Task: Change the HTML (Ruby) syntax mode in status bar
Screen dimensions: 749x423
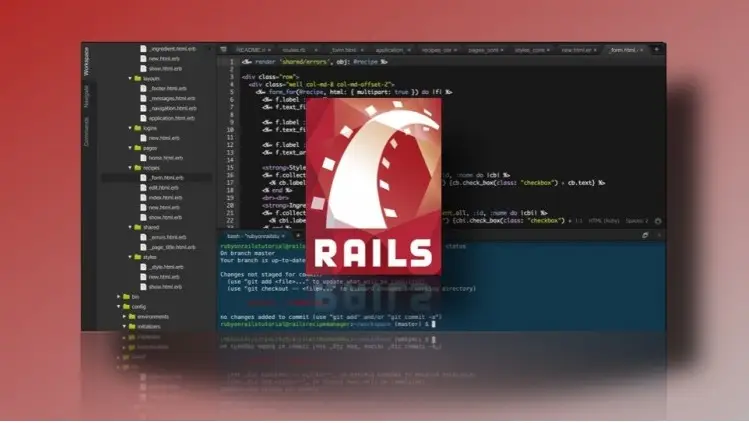Action: [x=604, y=221]
